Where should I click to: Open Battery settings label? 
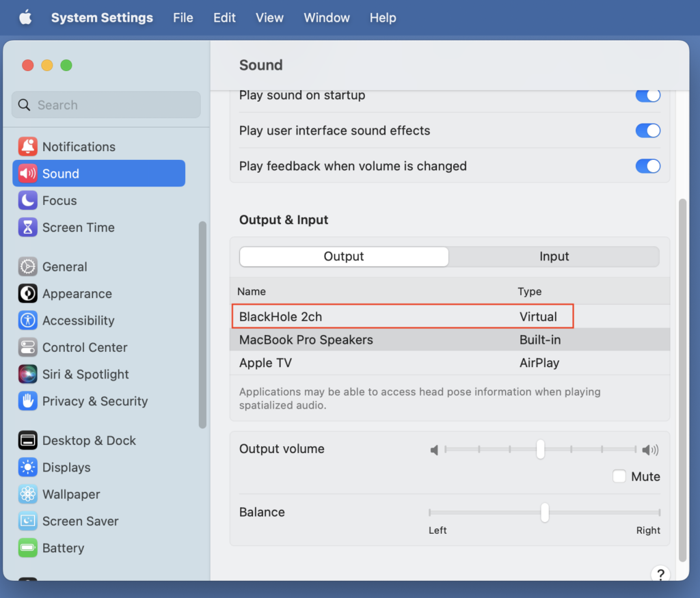(x=64, y=548)
